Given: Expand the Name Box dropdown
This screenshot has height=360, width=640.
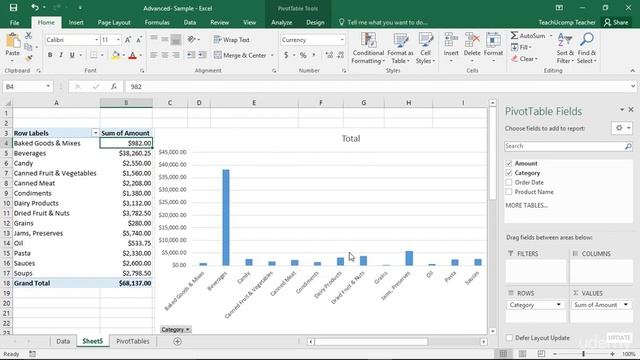Looking at the screenshot, I should pyautogui.click(x=48, y=87).
